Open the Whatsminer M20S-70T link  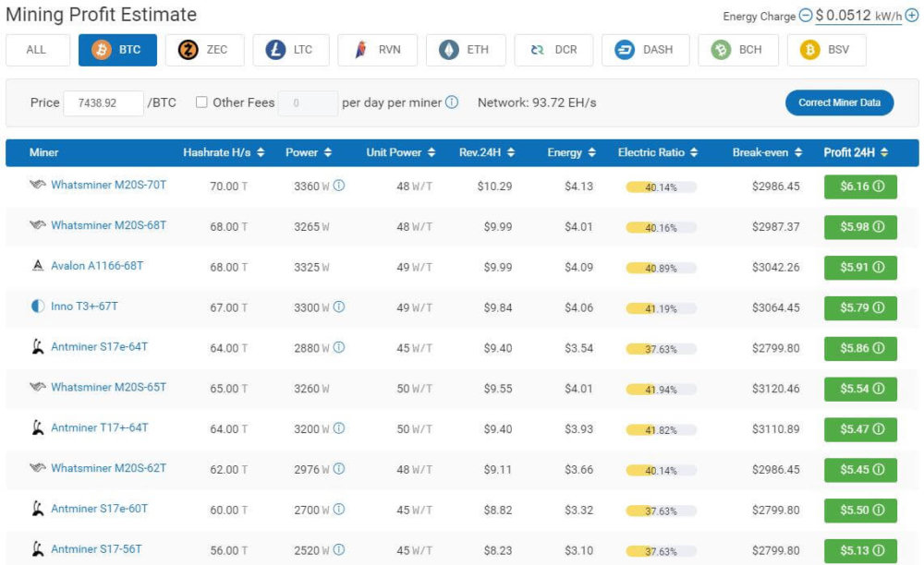tap(108, 185)
